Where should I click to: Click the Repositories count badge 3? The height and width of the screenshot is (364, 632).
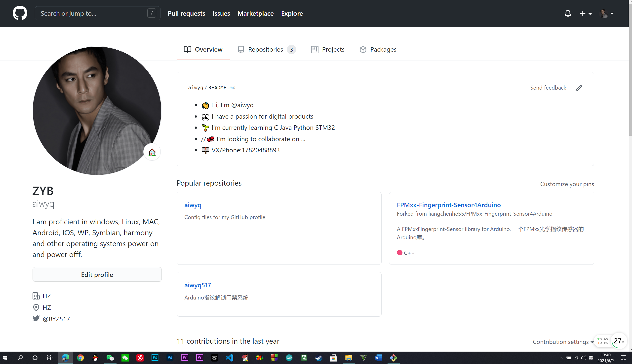(291, 49)
